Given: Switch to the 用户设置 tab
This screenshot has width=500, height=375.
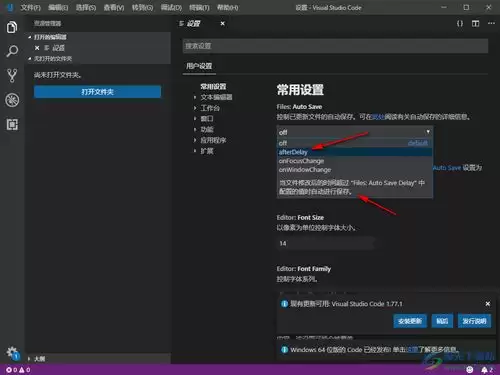Looking at the screenshot, I should coord(199,66).
